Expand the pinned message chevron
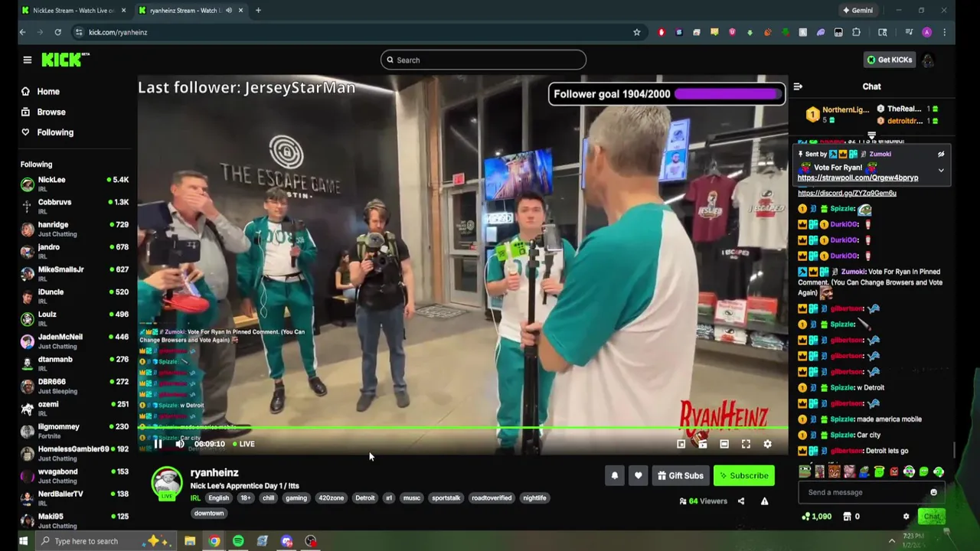The image size is (980, 551). [x=941, y=170]
